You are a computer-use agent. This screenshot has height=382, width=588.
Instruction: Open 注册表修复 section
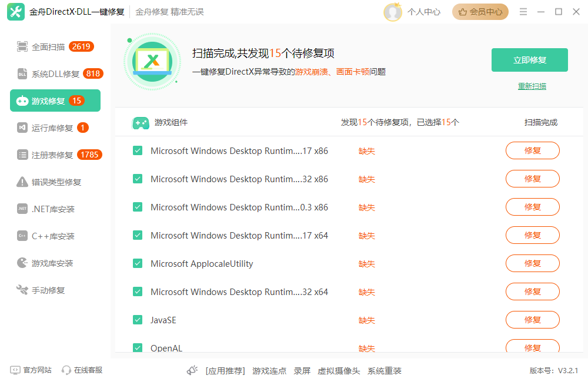click(x=55, y=155)
